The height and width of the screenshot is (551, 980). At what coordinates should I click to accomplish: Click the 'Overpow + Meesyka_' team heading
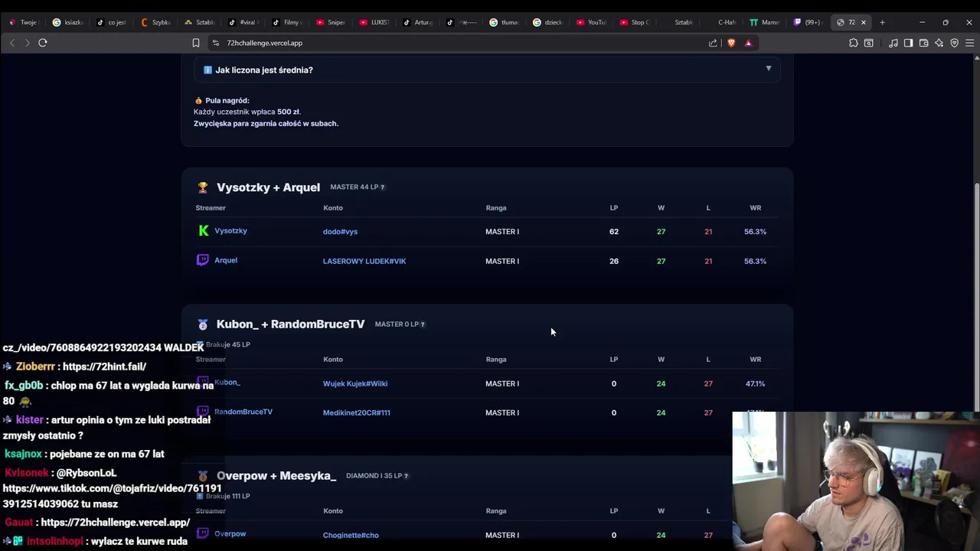(x=276, y=476)
